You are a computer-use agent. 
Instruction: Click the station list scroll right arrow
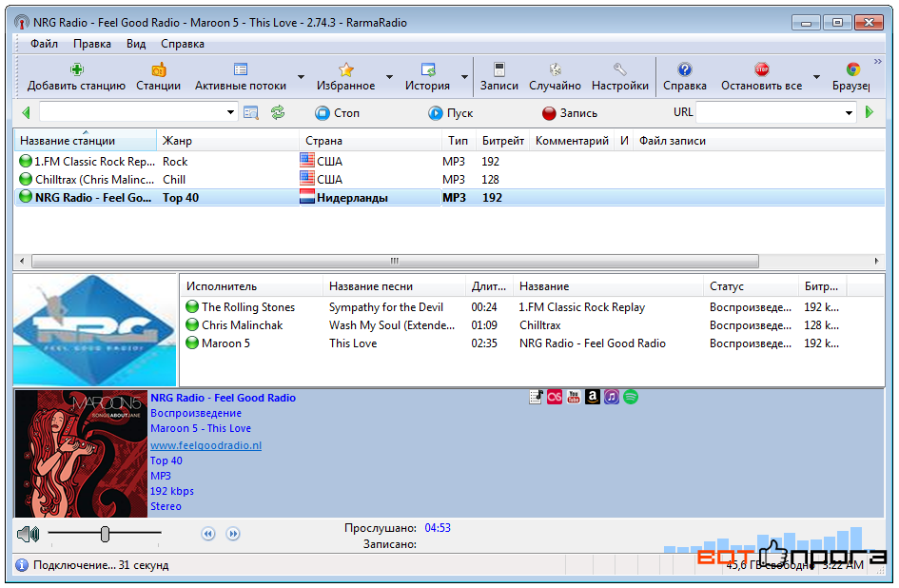tap(876, 261)
